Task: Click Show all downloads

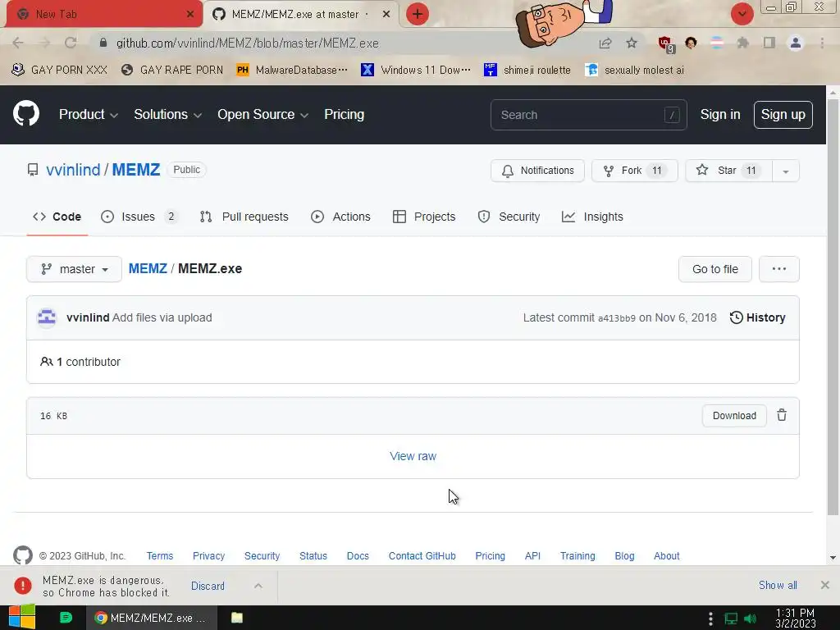Action: point(778,585)
